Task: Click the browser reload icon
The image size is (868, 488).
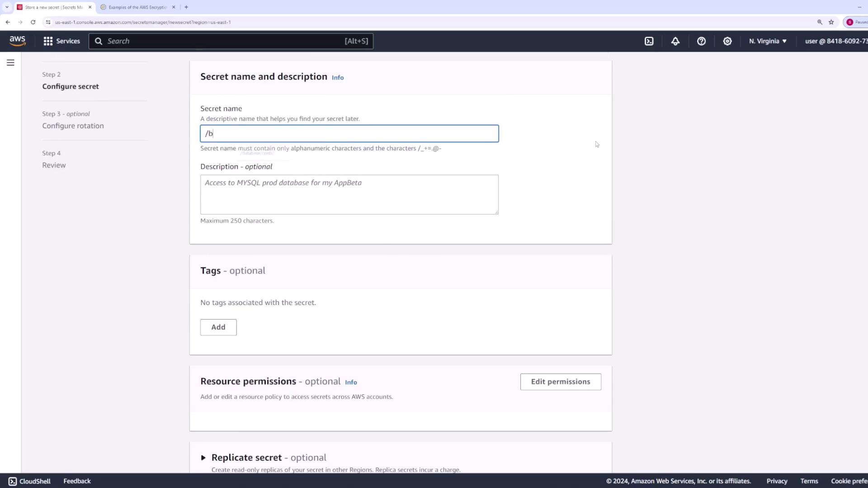Action: [x=33, y=22]
